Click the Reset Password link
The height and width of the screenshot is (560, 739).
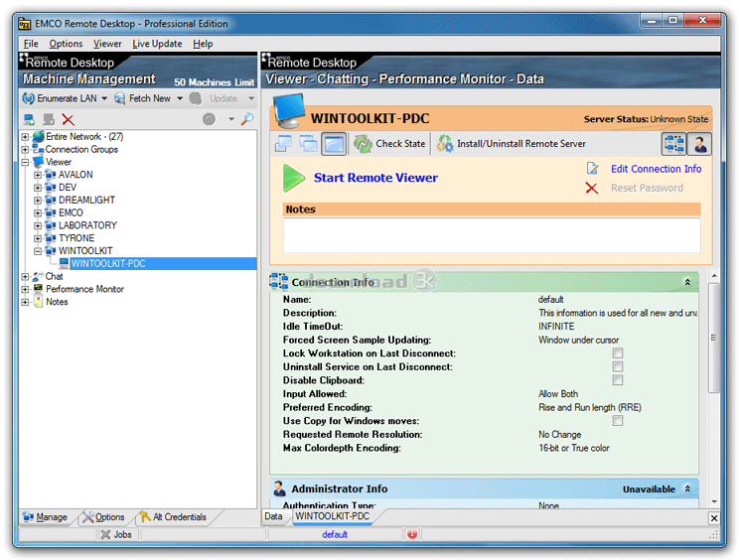tap(647, 188)
